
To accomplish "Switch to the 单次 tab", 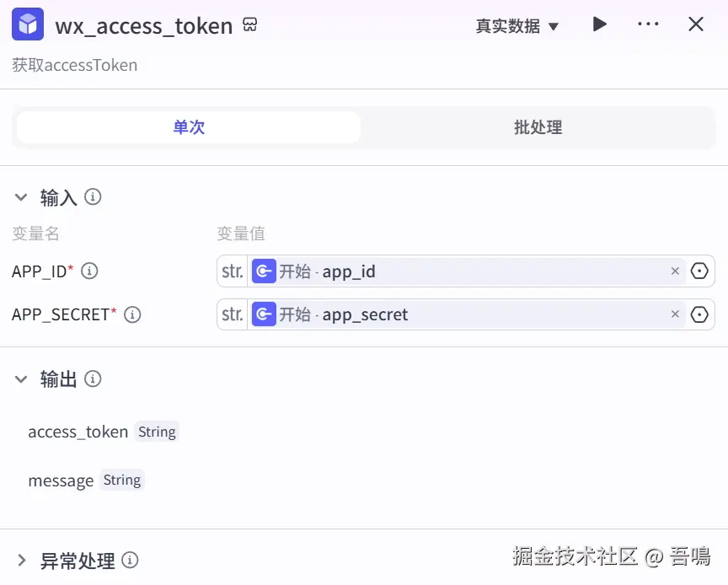I will [x=189, y=127].
